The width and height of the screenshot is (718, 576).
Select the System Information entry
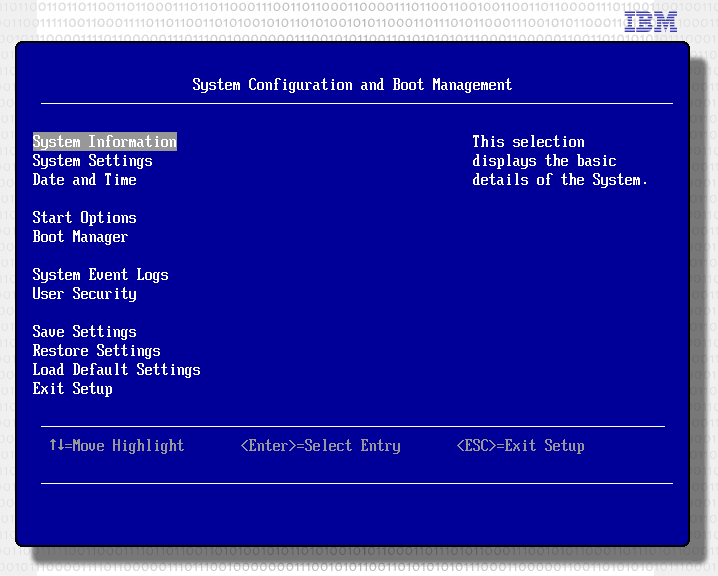(104, 142)
